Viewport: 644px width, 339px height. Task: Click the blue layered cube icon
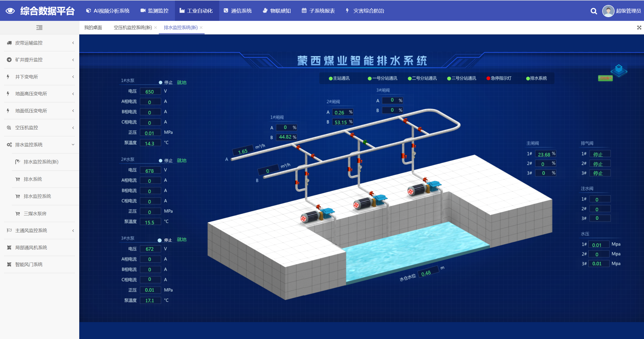click(619, 70)
